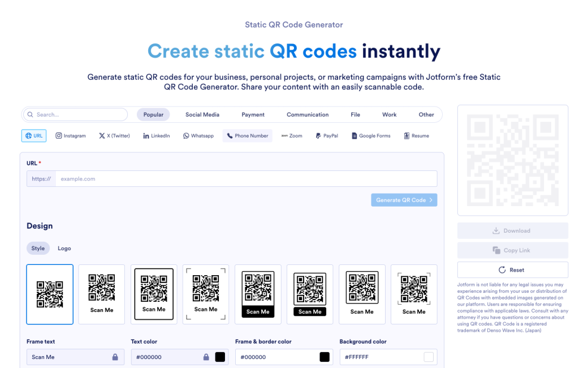Select the LinkedIn icon
This screenshot has height=368, width=588.
pos(146,135)
